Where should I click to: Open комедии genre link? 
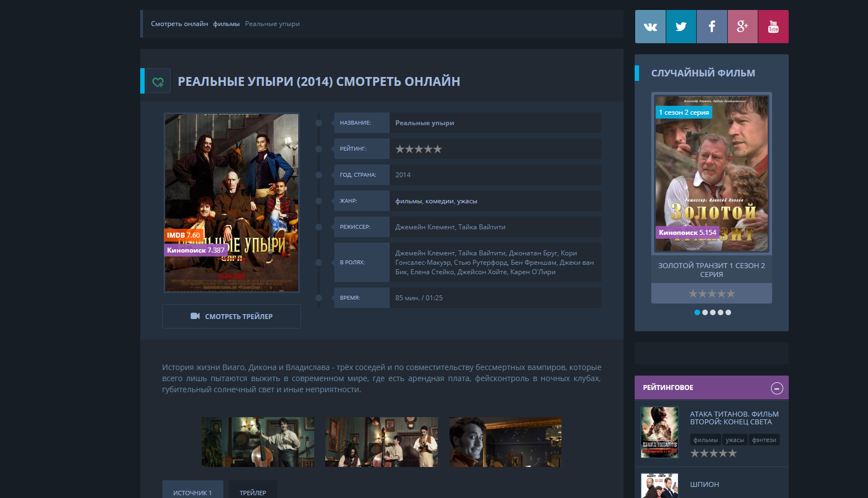(440, 201)
